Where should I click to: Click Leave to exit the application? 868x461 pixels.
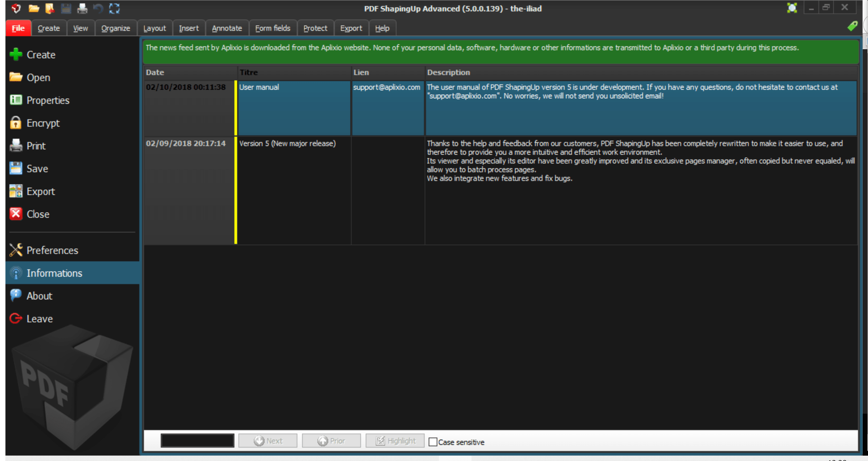[x=72, y=319]
